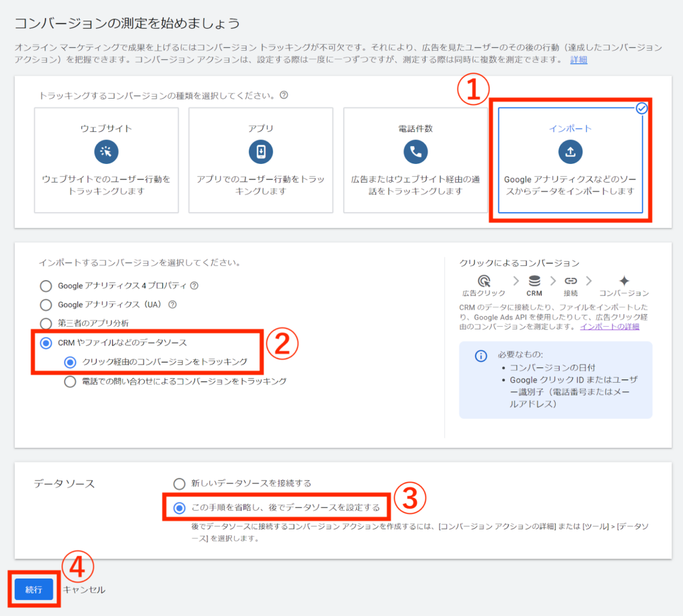Select 新しいデータソースを接続する option
Image resolution: width=683 pixels, height=616 pixels.
(x=179, y=483)
